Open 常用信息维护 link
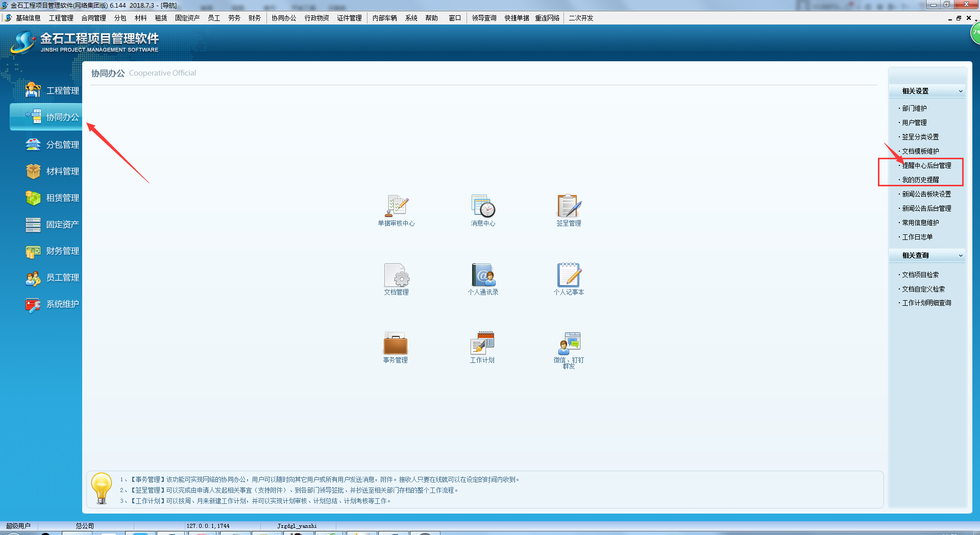The image size is (980, 535). tap(921, 223)
